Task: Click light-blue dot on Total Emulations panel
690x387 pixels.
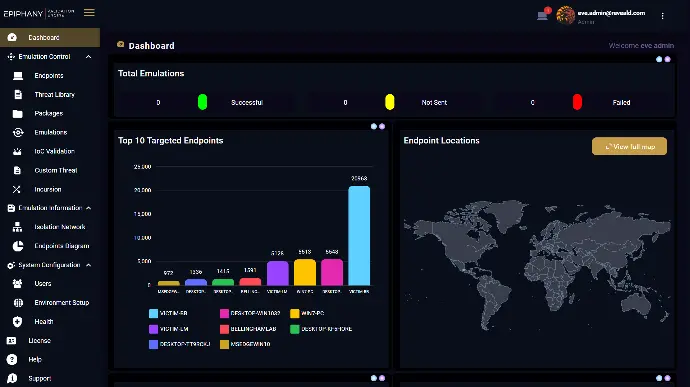Action: point(659,59)
